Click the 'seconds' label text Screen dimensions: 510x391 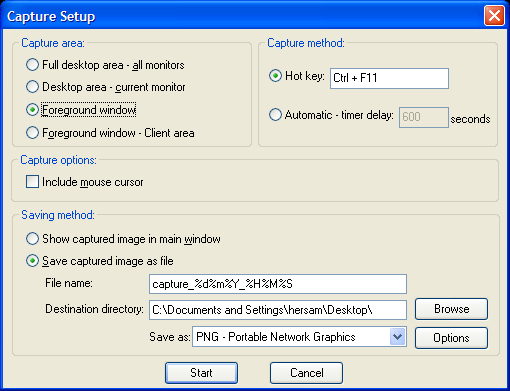coord(470,119)
